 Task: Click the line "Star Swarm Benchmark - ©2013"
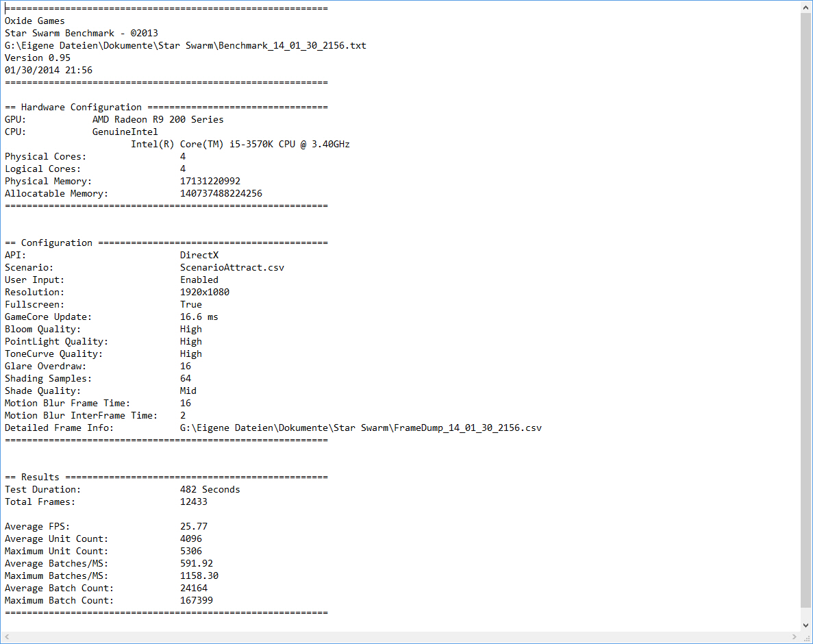[x=82, y=33]
